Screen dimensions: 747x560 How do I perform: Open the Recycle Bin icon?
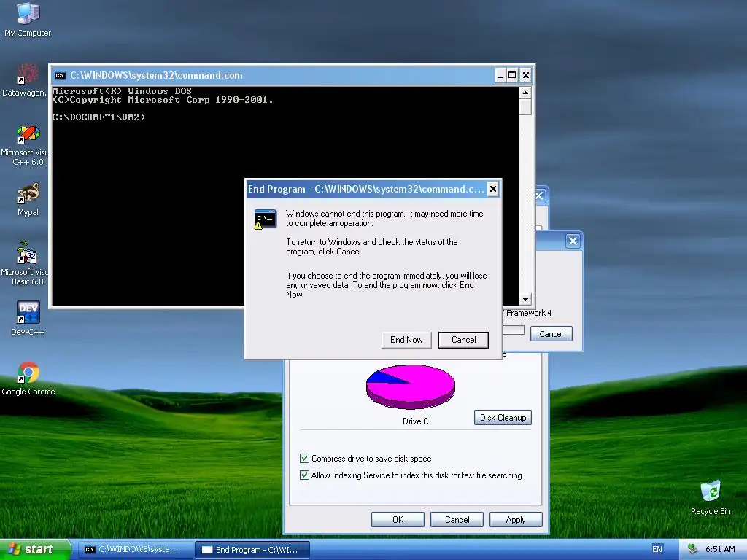[711, 497]
